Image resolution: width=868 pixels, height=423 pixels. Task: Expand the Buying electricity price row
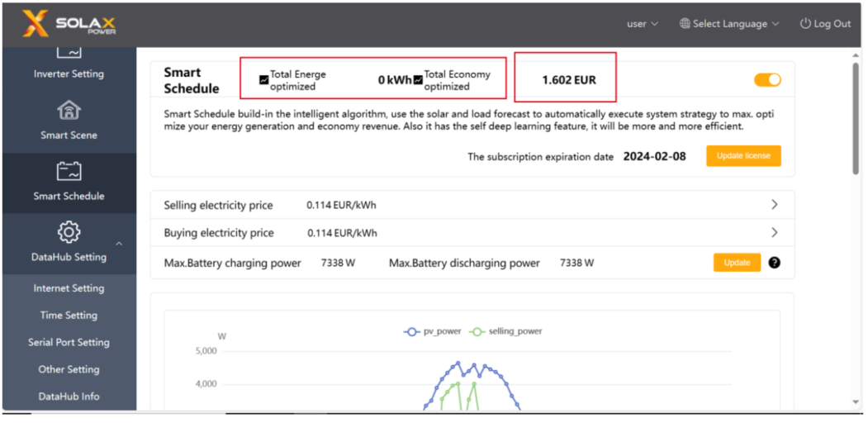(774, 233)
